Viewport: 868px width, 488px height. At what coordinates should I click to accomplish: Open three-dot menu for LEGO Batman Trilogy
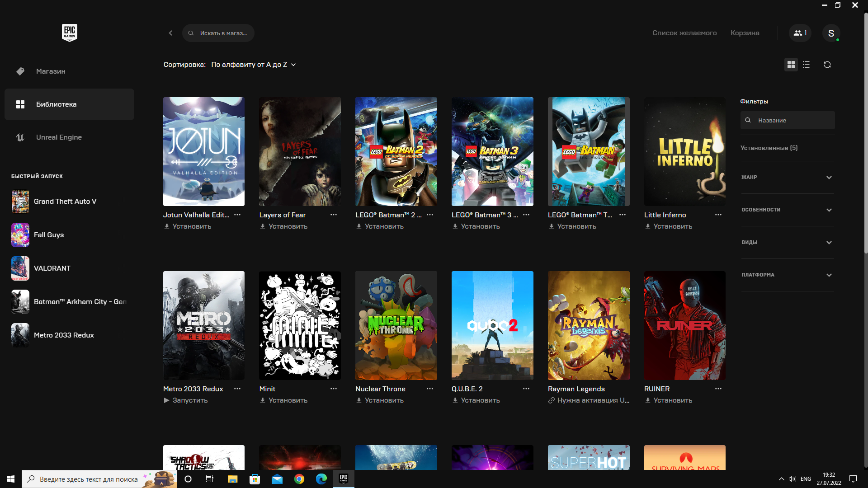[623, 215]
